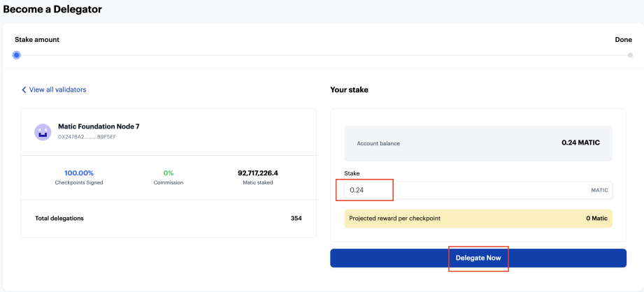Click the Projected reward per checkpoint banner

pyautogui.click(x=478, y=219)
